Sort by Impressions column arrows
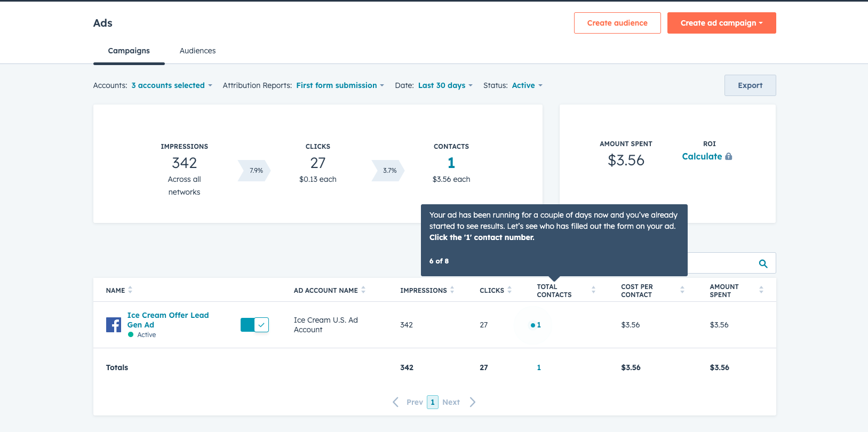Screen dimensions: 868x432 click(452, 290)
